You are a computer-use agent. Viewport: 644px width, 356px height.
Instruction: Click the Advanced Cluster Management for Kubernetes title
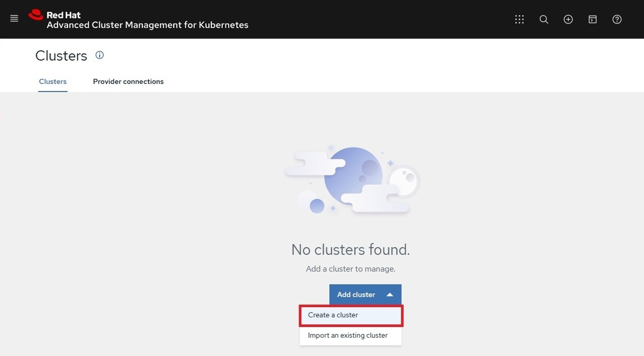coord(148,25)
